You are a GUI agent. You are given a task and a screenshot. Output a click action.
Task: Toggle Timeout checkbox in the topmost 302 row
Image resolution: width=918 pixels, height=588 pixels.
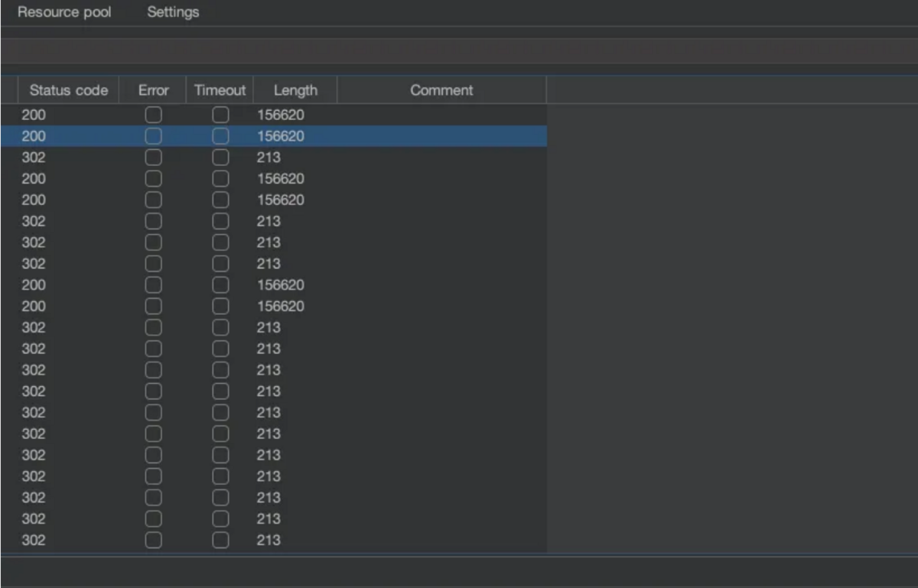pos(220,158)
